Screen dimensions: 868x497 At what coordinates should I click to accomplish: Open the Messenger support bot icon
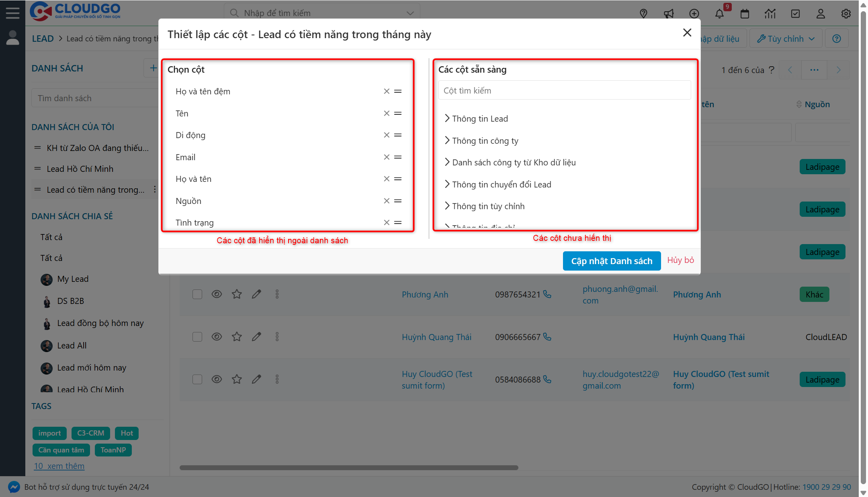point(14,487)
